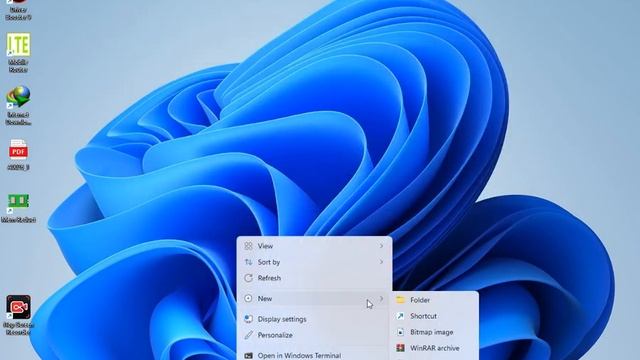Click the WinRAR archive icon in submenu
Image resolution: width=640 pixels, height=360 pixels.
(400, 348)
